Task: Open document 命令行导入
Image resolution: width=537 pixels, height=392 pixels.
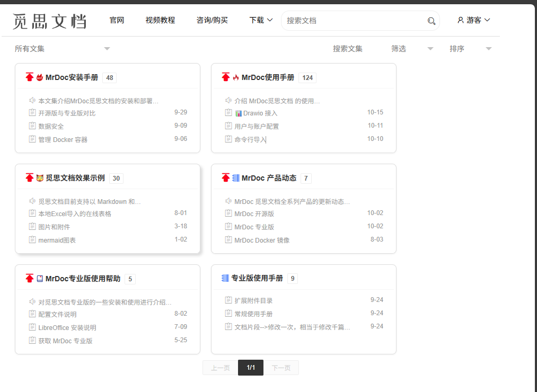Action: pos(250,139)
